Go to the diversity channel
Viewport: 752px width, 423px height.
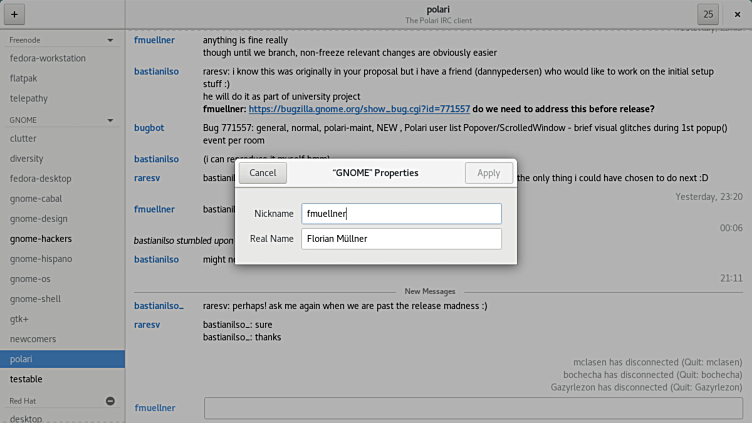pyautogui.click(x=62, y=158)
